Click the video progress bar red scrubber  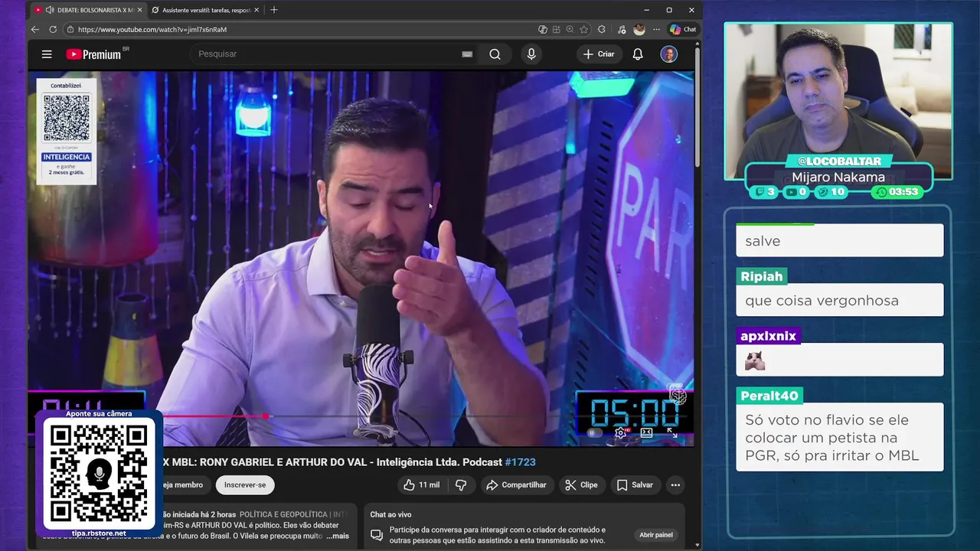[266, 416]
